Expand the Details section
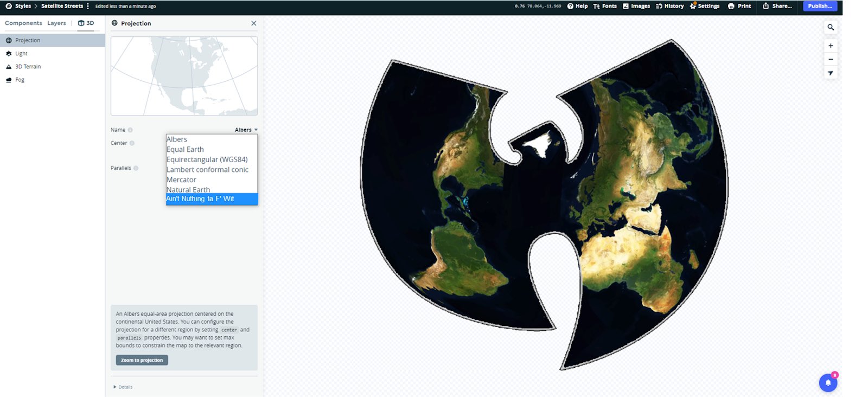Viewport: 868px width, 397px height. (x=123, y=387)
